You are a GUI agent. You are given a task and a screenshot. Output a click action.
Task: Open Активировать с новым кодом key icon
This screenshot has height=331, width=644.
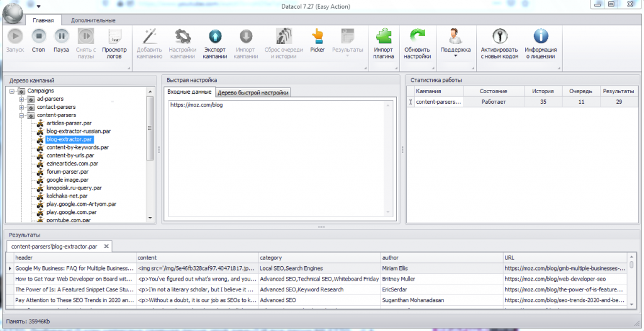point(499,37)
